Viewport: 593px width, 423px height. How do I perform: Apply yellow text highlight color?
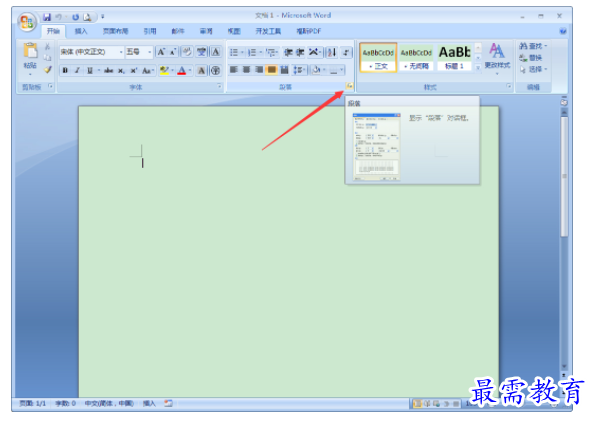pyautogui.click(x=164, y=70)
